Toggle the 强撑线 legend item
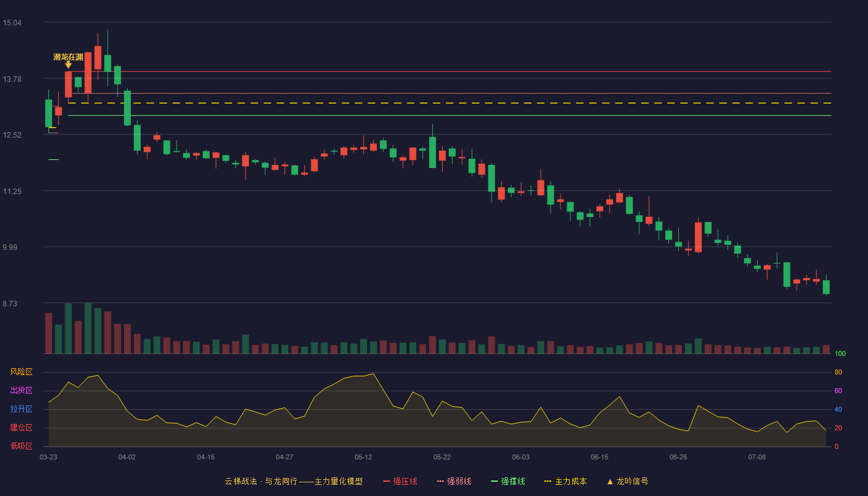Screen dimensions: 868x496 click(x=508, y=481)
